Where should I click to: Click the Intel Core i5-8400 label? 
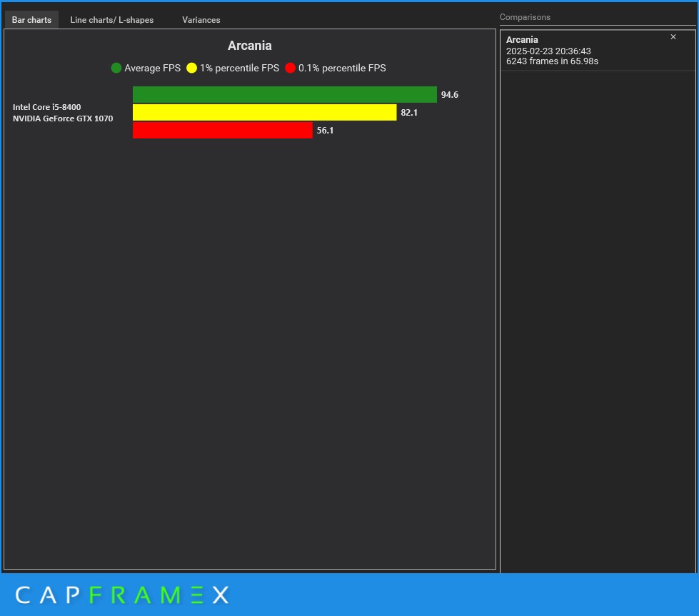click(x=47, y=107)
